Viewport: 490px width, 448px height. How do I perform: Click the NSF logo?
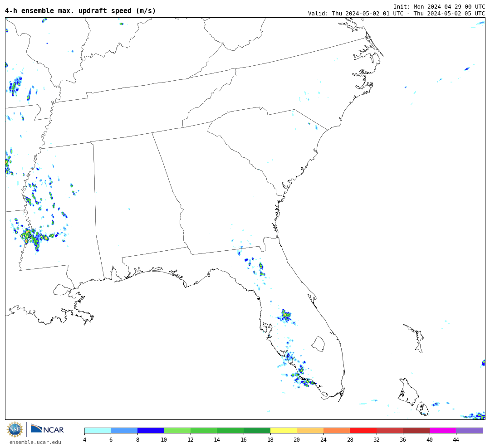[15, 429]
